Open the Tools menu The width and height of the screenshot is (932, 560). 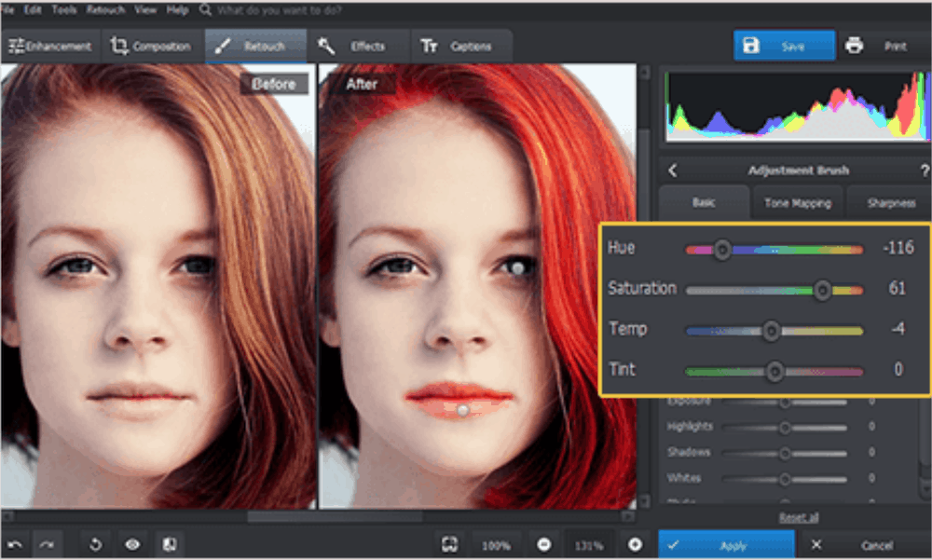(64, 10)
